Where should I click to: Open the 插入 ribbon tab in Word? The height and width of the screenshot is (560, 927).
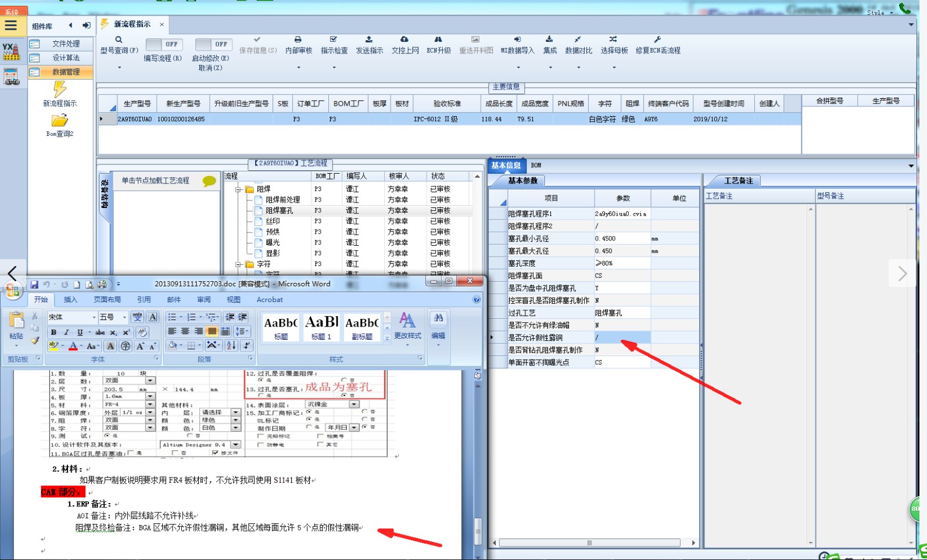[70, 300]
